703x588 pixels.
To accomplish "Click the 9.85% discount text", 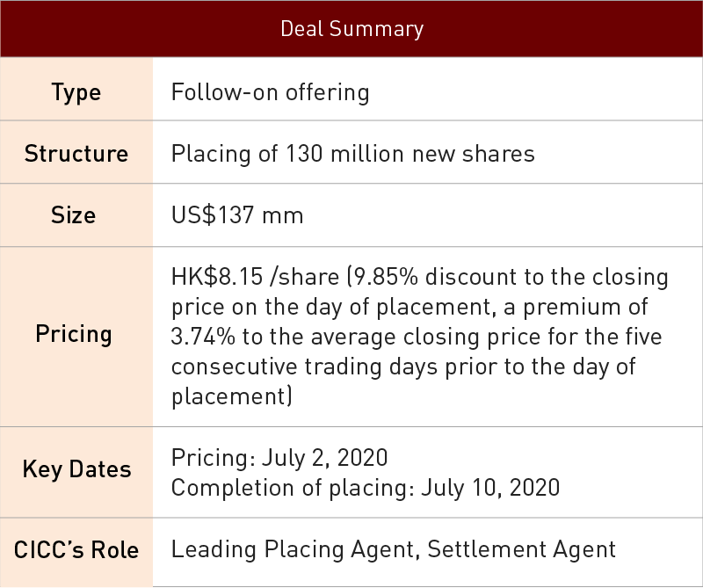I will (427, 278).
